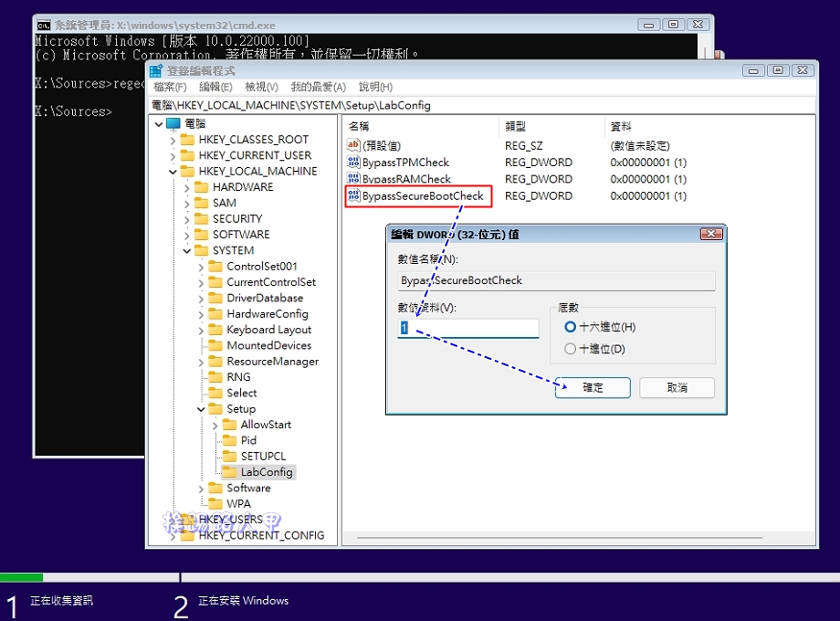
Task: Confirm with the 確定 button
Action: tap(593, 387)
